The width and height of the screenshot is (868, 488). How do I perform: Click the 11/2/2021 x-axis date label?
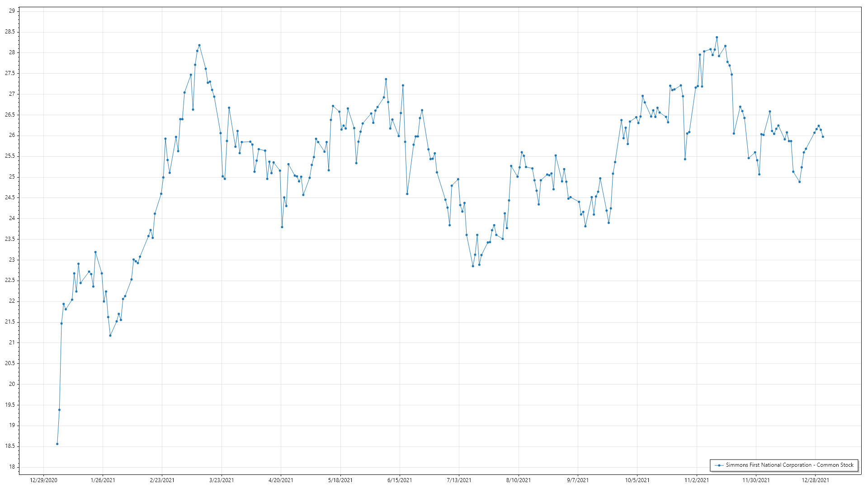click(x=697, y=480)
